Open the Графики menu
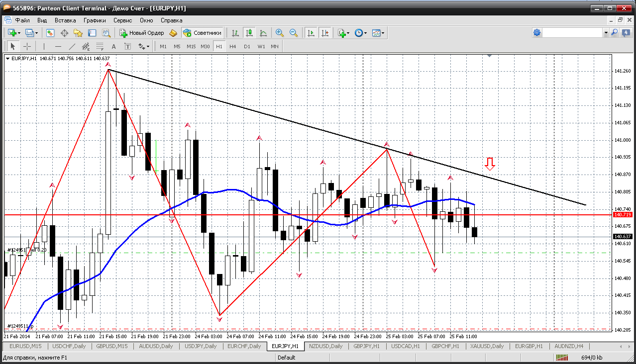This screenshot has width=636, height=364. pos(95,20)
